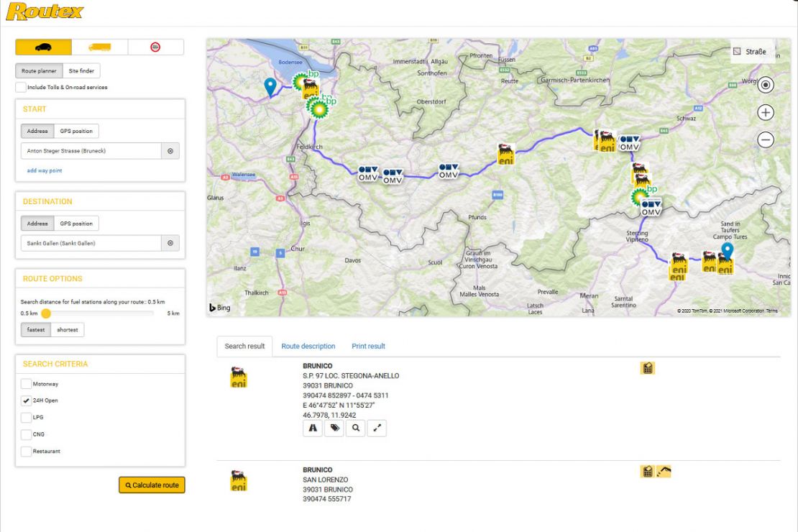The height and width of the screenshot is (532, 798).
Task: Click the map Terms link
Action: (x=772, y=311)
